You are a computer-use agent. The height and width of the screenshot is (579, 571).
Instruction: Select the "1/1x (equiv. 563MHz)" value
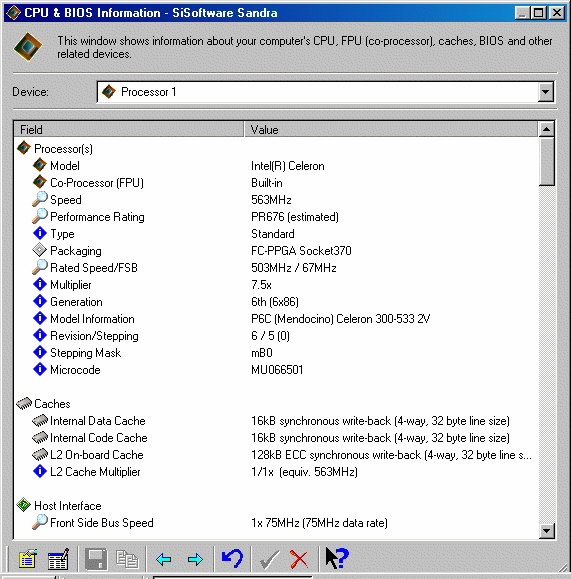(304, 472)
